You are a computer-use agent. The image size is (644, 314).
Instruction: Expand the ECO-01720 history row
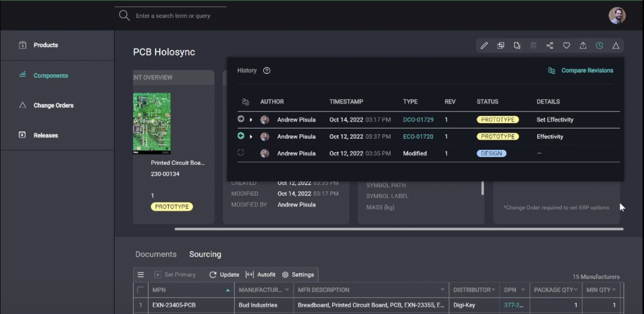click(251, 137)
